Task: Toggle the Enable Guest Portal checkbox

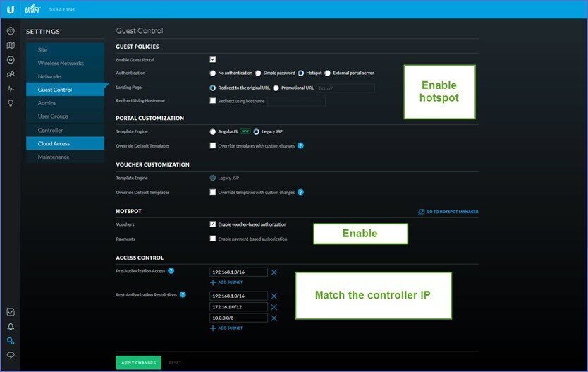Action: coord(213,59)
